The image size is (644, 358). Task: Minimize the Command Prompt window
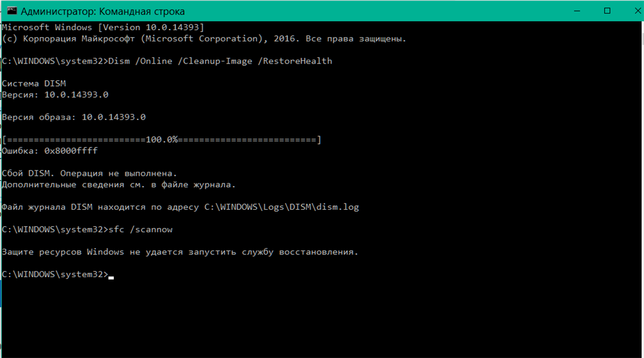(x=577, y=11)
